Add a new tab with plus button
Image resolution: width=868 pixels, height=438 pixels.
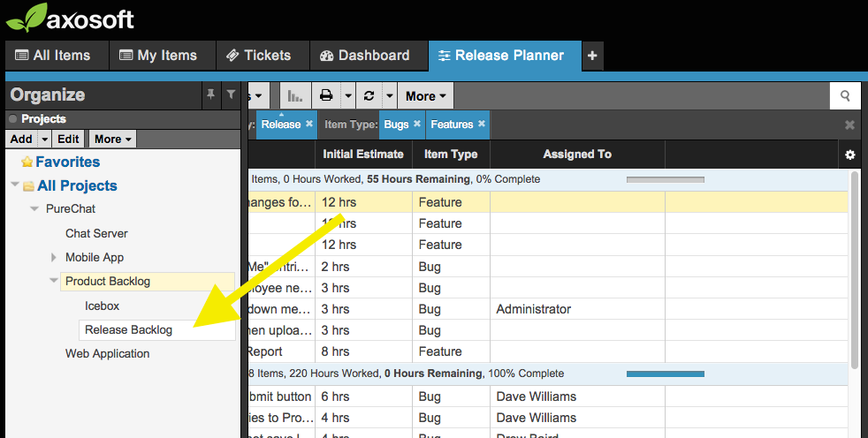click(592, 56)
